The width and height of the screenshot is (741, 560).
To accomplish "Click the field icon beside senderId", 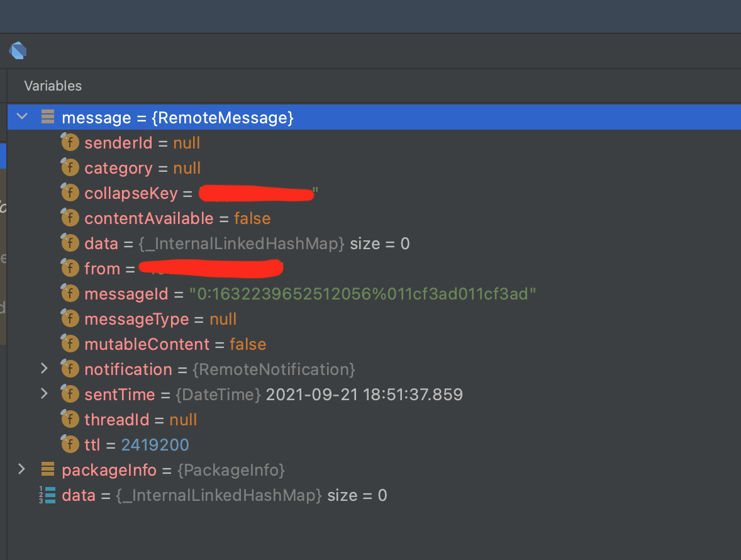I will pyautogui.click(x=70, y=142).
